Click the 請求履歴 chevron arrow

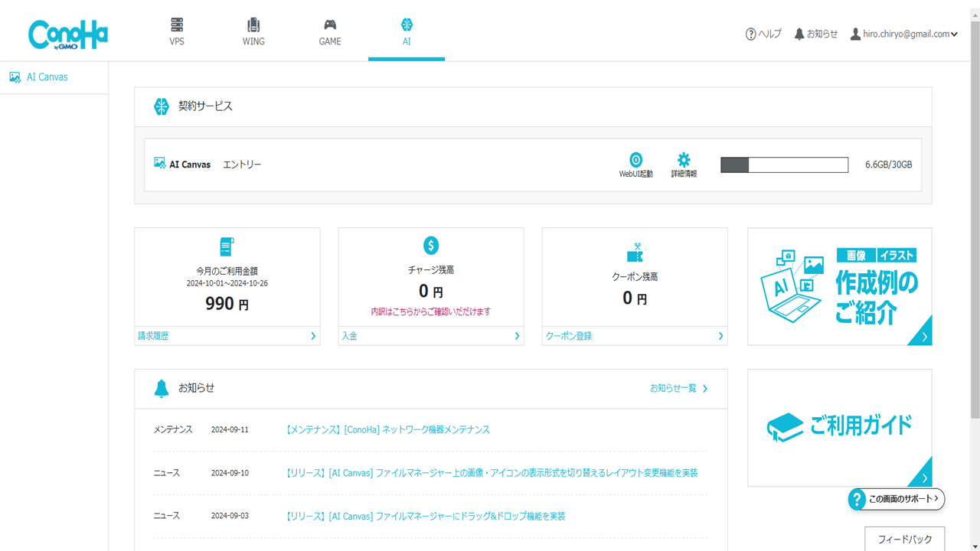313,336
